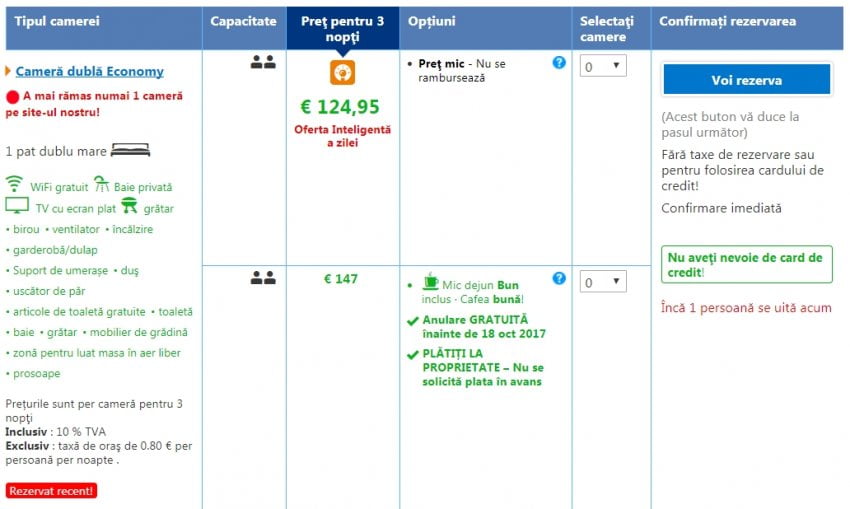Click the red Rezervat recent! label
Viewport: 850px width, 509px height.
51,490
